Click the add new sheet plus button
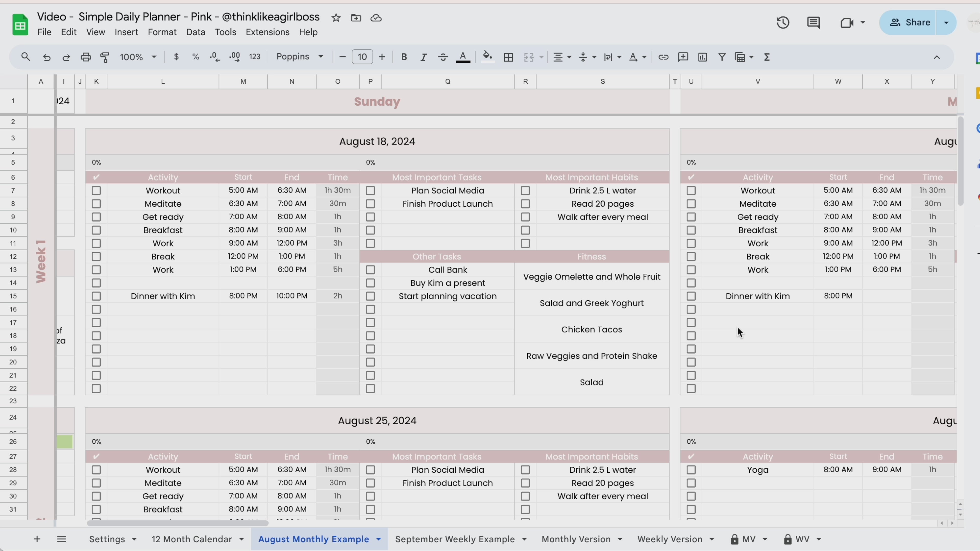 click(x=37, y=539)
